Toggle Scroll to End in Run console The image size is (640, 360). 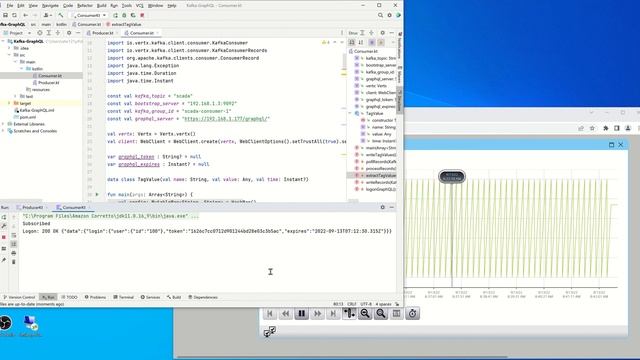pos(13,244)
